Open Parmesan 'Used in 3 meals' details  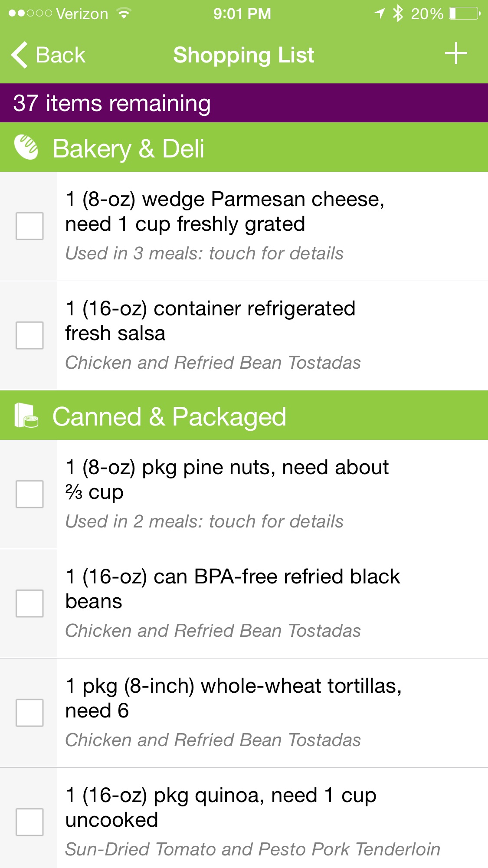point(204,253)
